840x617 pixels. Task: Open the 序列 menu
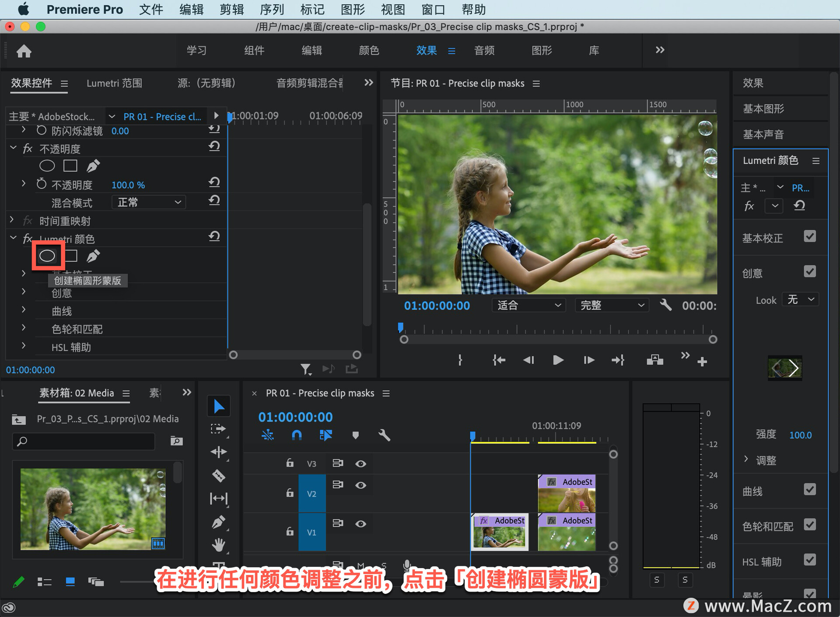pos(272,9)
